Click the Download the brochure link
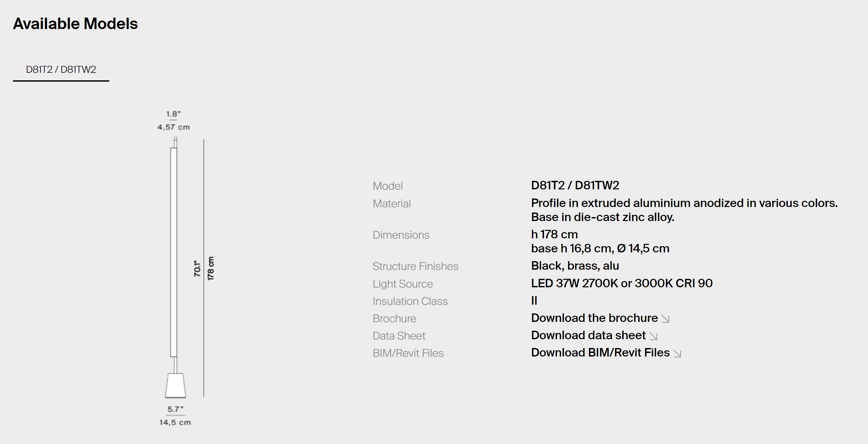Screen dimensions: 868x444 click(x=594, y=318)
